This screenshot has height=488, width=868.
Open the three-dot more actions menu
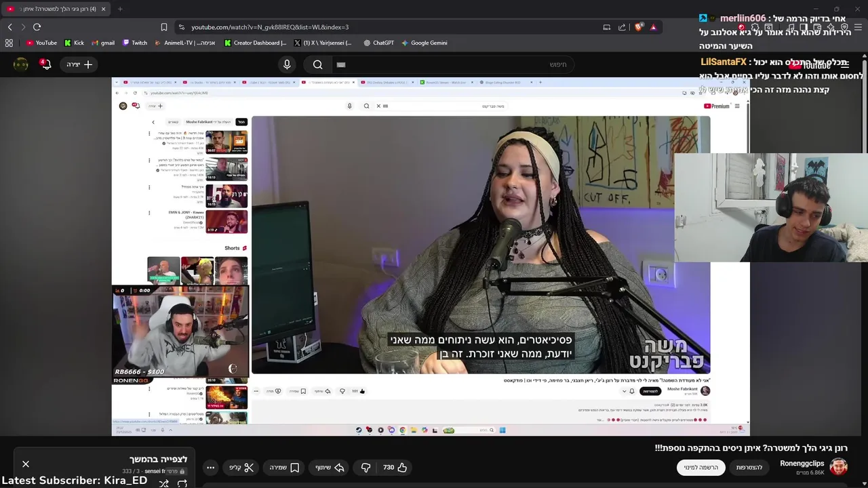pos(211,468)
